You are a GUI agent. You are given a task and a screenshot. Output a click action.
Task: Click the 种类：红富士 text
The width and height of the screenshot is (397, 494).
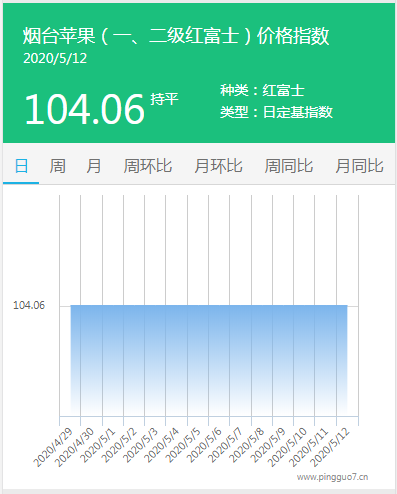(x=262, y=90)
